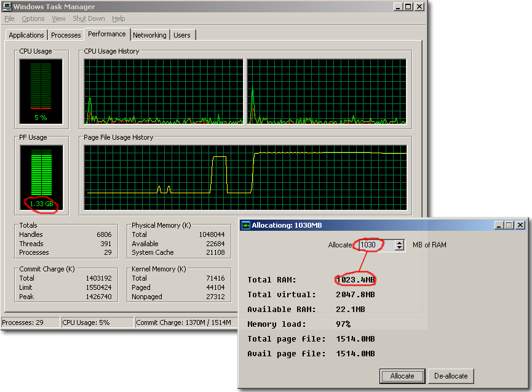Switch to the Networking tab
The height and width of the screenshot is (392, 532).
pyautogui.click(x=149, y=35)
